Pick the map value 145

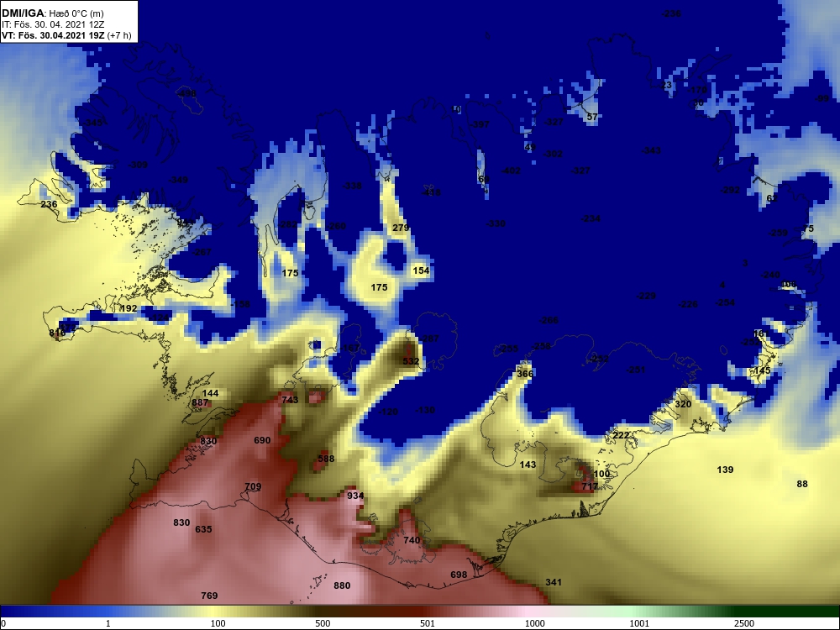pos(762,370)
